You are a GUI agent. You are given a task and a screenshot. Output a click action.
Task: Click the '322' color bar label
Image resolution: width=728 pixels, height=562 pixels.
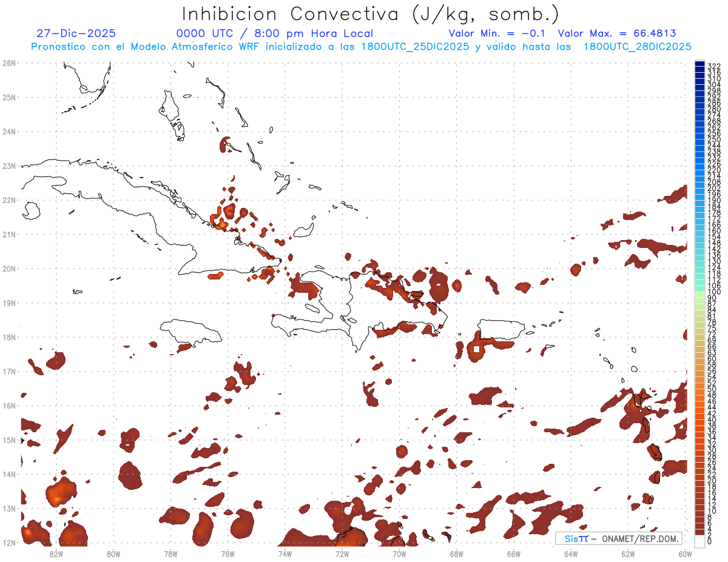[x=714, y=65]
